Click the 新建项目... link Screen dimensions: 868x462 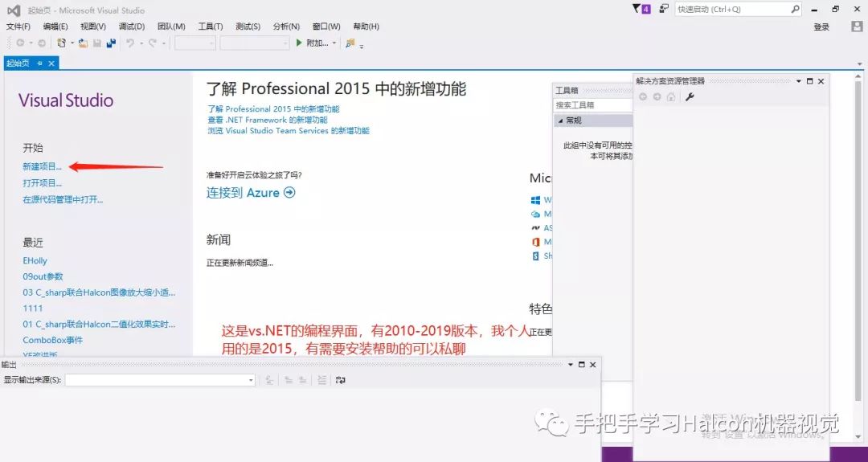(x=42, y=166)
